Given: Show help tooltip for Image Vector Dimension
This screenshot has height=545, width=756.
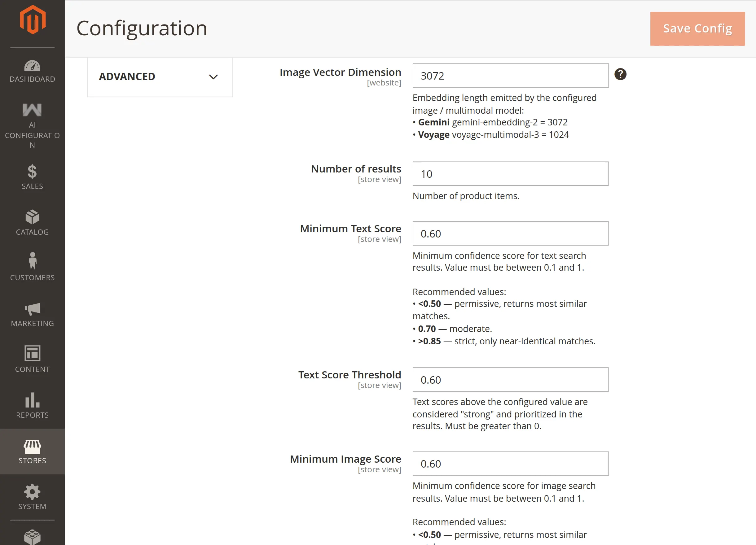Looking at the screenshot, I should [620, 74].
